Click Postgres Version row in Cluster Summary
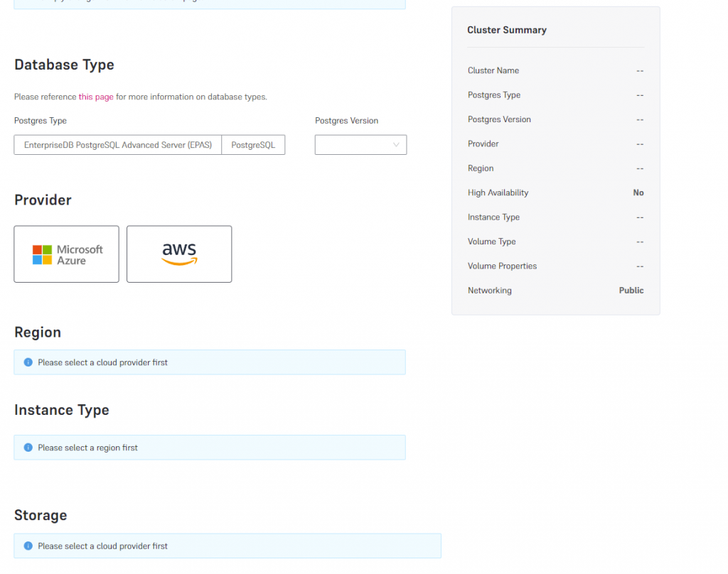Screen dimensions: 728x574 (499, 119)
